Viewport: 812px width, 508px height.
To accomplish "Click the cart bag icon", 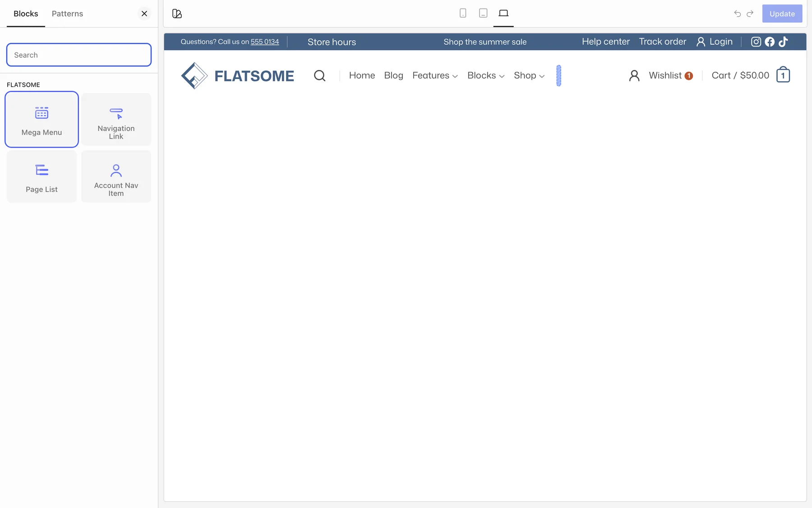I will 783,75.
